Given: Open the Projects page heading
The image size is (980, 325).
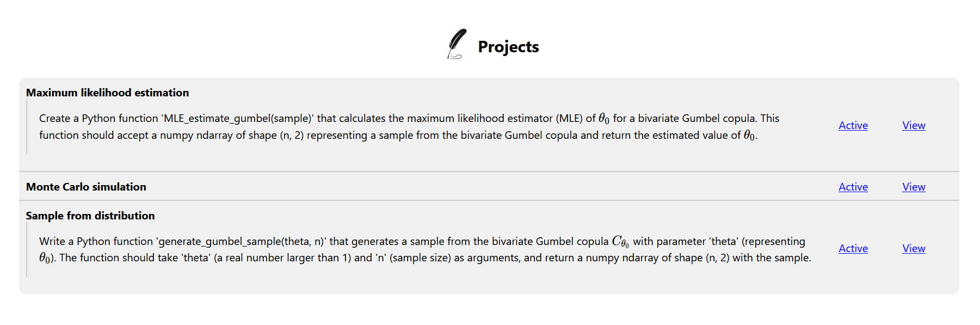Looking at the screenshot, I should (508, 47).
